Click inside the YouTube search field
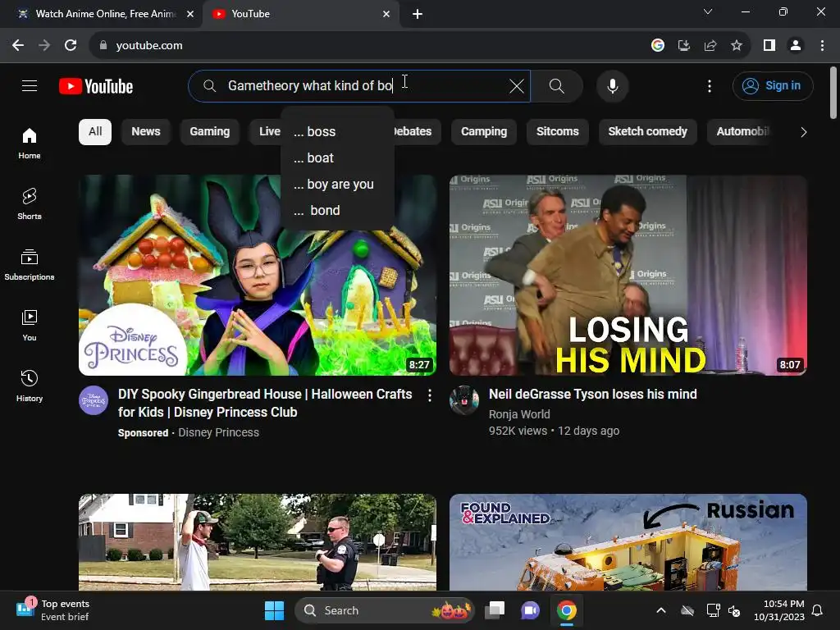The width and height of the screenshot is (840, 630). coord(359,86)
